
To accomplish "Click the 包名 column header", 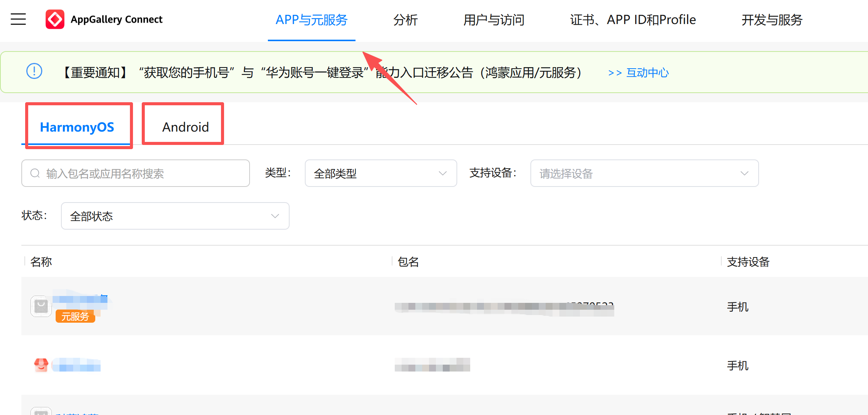I will pos(408,262).
